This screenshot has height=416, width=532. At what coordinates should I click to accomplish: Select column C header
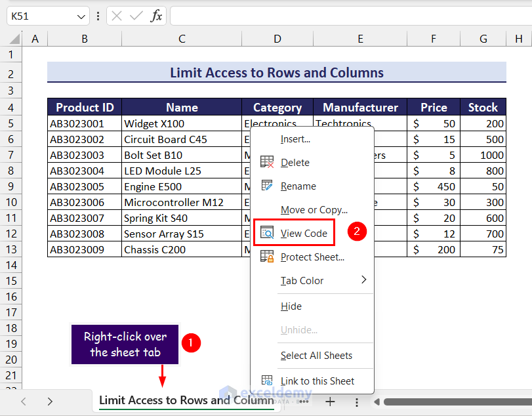pos(182,39)
